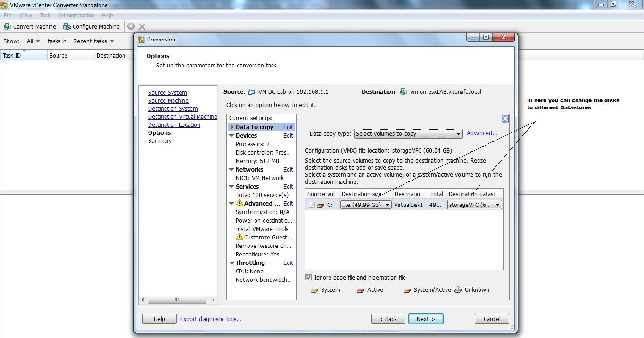Viewport: 644px width, 338px height.
Task: Collapse the Services section
Action: pos(231,187)
